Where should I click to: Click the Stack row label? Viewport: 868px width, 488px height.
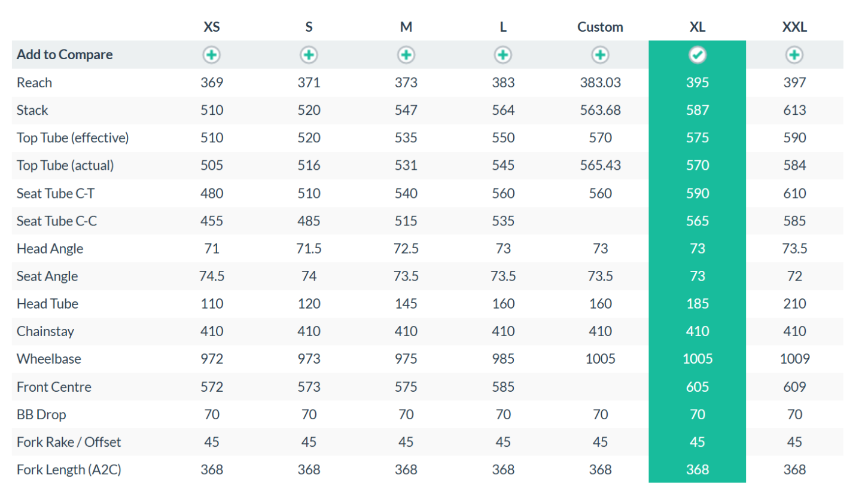(x=32, y=110)
